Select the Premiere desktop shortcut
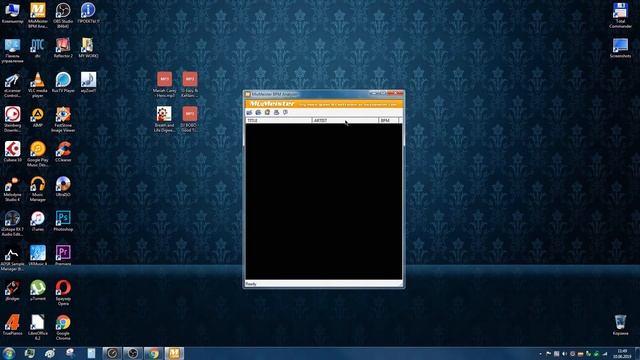Screen dimensions: 640x360 click(63, 256)
